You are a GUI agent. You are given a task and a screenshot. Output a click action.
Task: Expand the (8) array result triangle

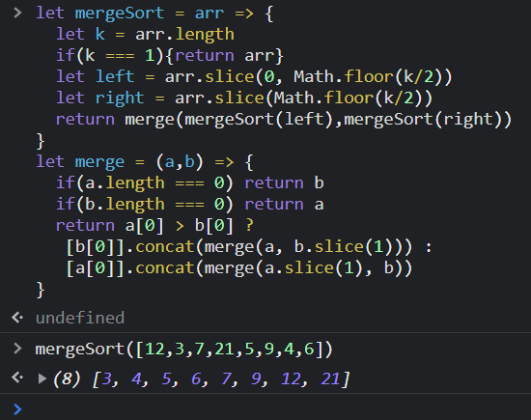click(x=42, y=378)
